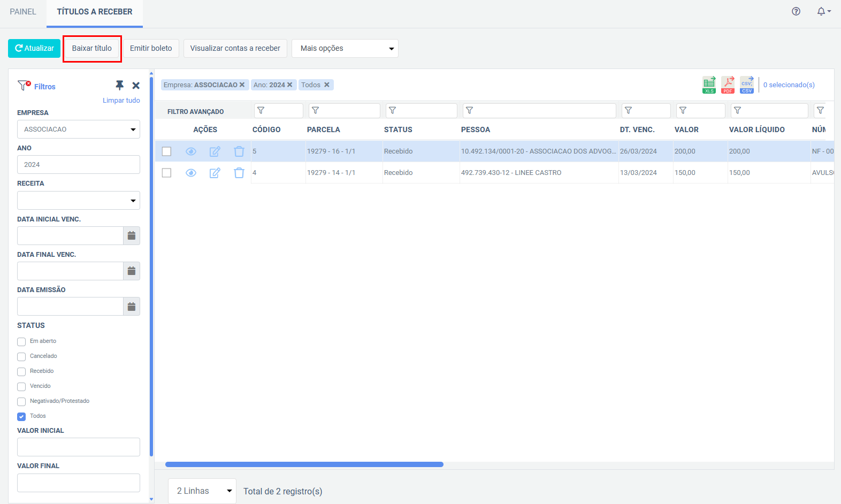The image size is (841, 504).
Task: Click the Baixar título button
Action: pos(92,48)
